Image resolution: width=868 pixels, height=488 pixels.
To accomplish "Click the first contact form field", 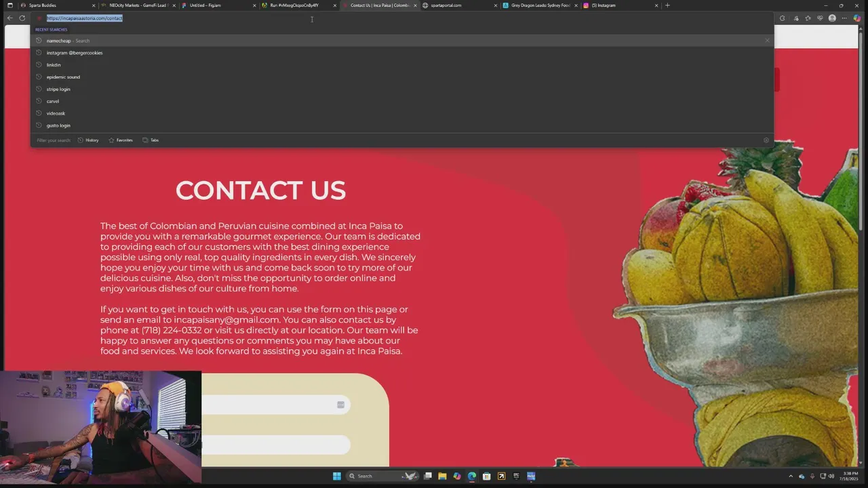I will [275, 405].
